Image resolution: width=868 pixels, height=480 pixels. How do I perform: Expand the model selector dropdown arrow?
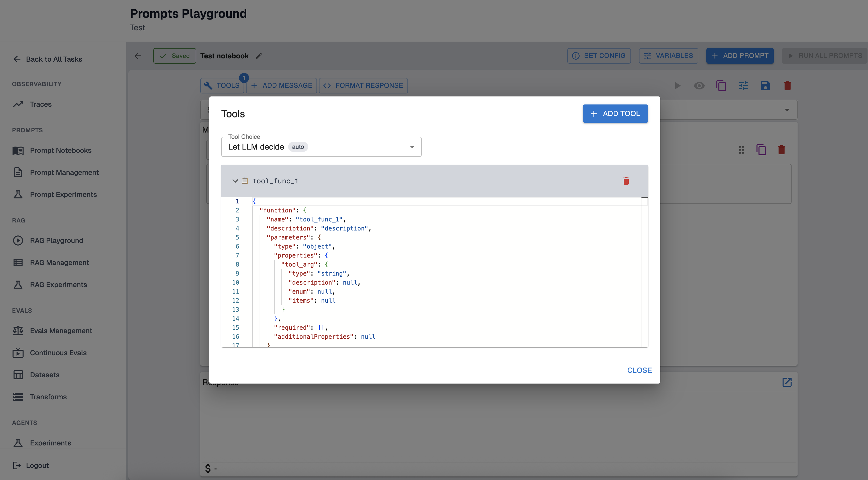pos(787,110)
